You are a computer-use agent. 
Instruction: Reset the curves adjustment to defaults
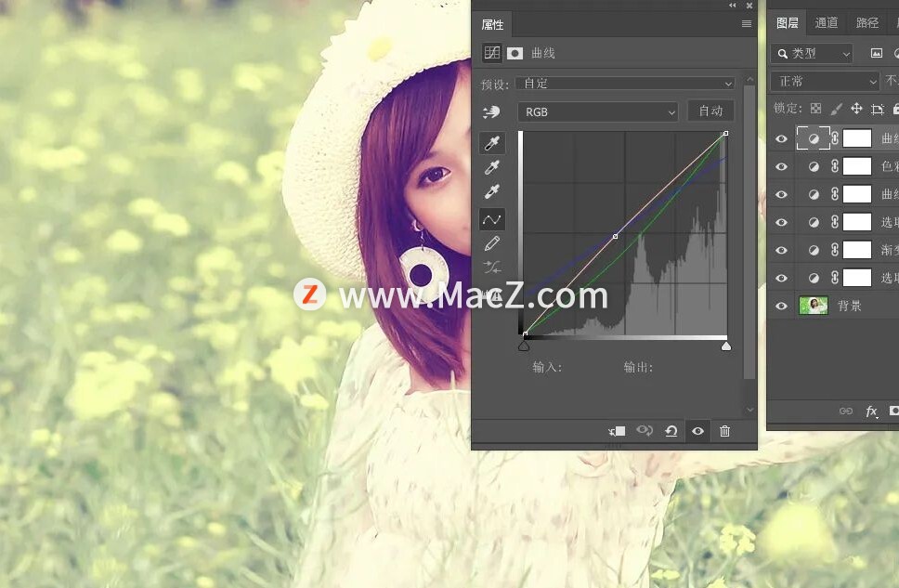(671, 431)
